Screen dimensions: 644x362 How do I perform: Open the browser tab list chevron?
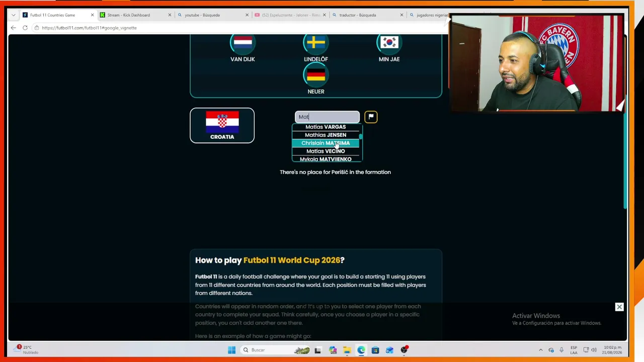[13, 15]
